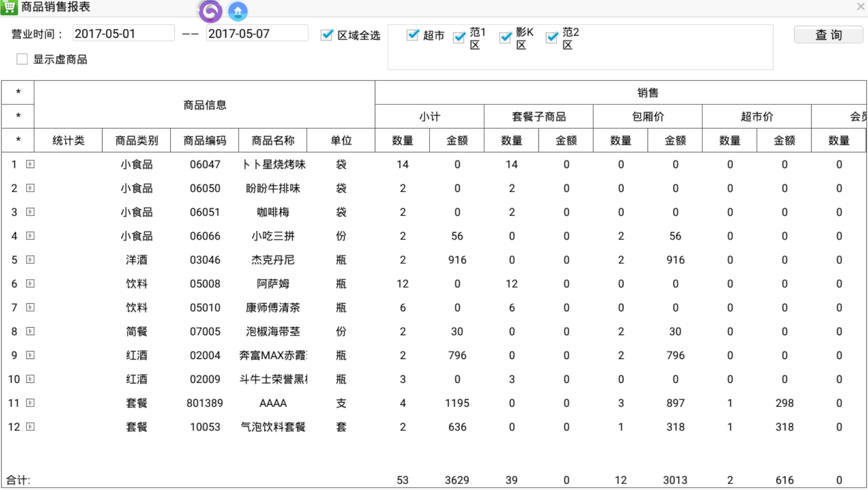Click the 单位 column header
This screenshot has width=868, height=490.
pyautogui.click(x=341, y=140)
